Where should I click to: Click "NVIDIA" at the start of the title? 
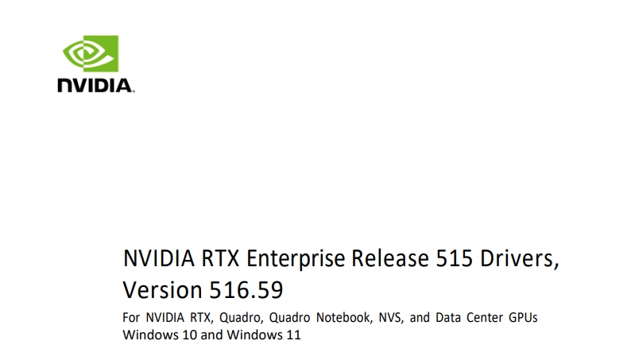159,258
